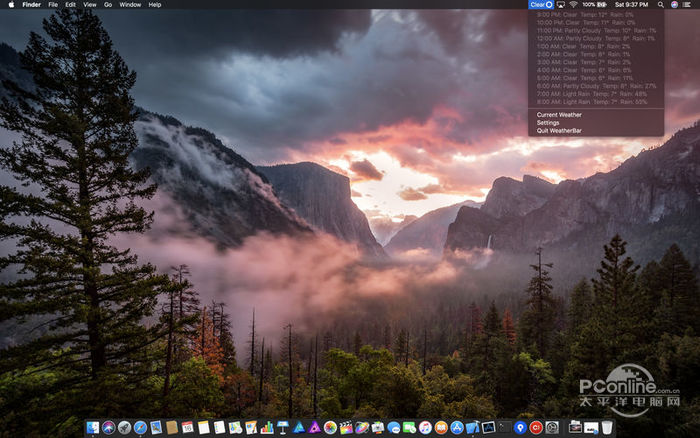This screenshot has height=438, width=700.
Task: Open Safari from the Dock
Action: [x=140, y=427]
